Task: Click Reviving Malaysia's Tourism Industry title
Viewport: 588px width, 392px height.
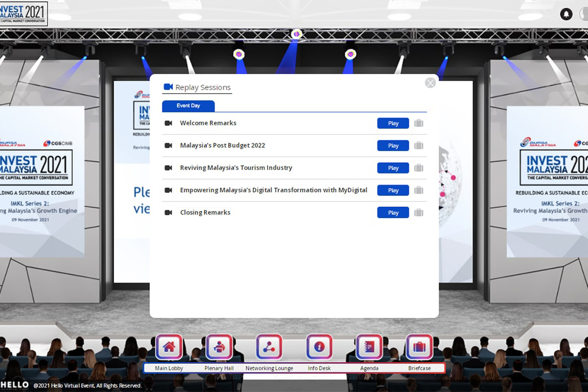Action: [236, 167]
